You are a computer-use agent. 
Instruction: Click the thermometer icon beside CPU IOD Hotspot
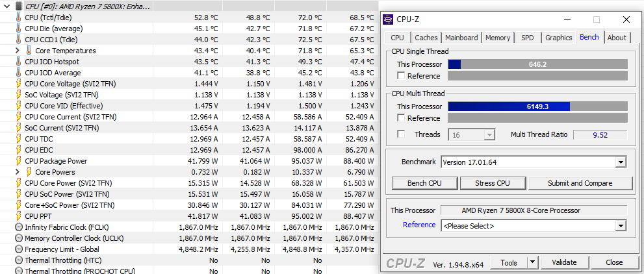[x=18, y=62]
